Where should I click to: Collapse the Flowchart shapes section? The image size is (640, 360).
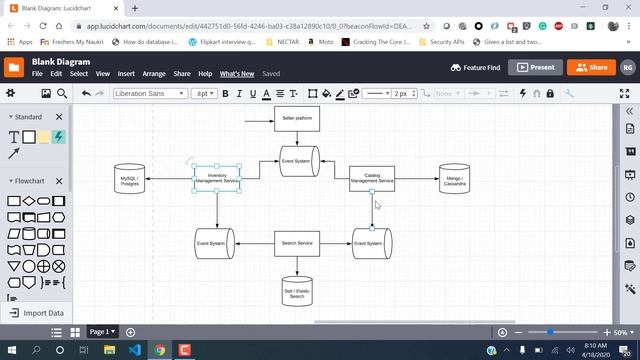[11, 181]
